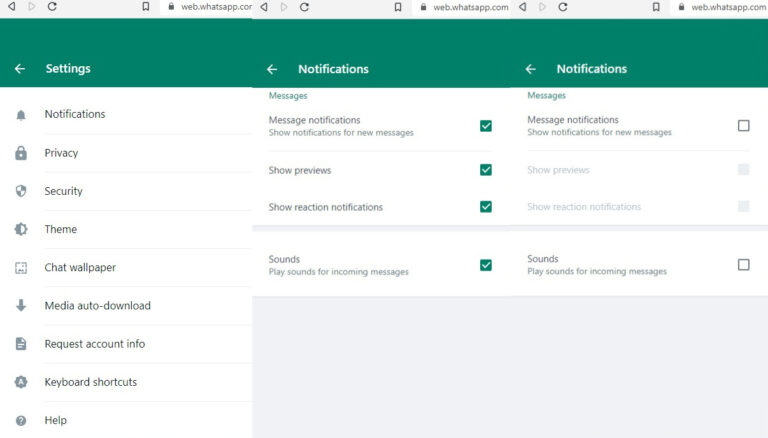Click the padlock site icon in right address bar
Viewport: 768px width, 438px height.
coord(681,7)
